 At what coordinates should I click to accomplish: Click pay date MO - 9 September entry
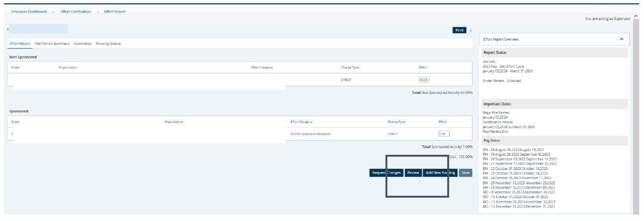click(x=519, y=192)
